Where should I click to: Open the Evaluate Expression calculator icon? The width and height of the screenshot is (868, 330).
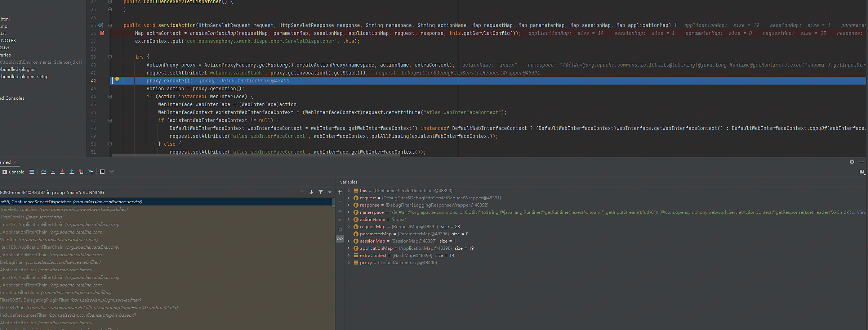102,172
